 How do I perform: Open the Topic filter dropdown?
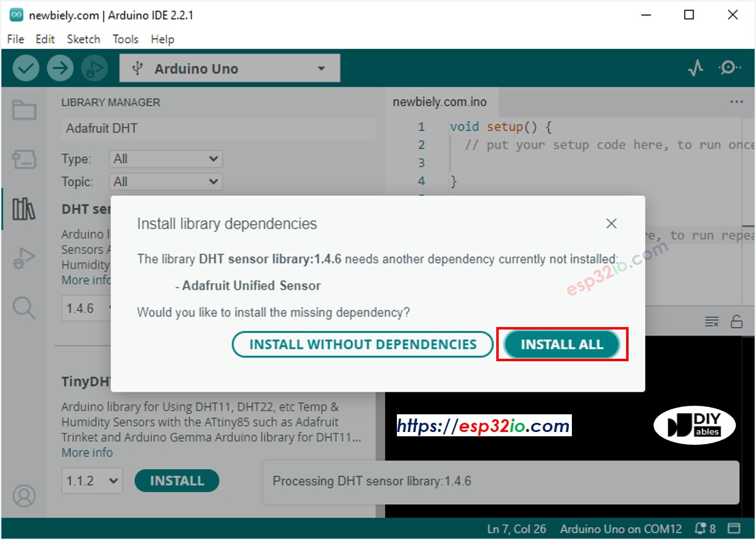pos(166,182)
